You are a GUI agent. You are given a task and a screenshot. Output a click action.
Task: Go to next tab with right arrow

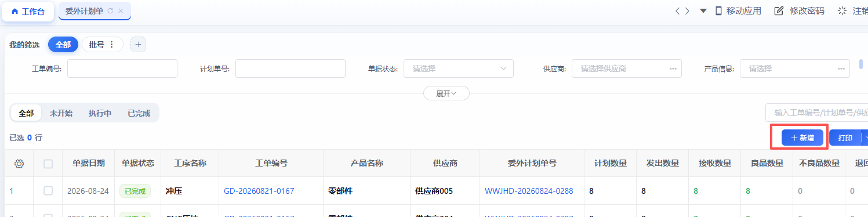(687, 11)
